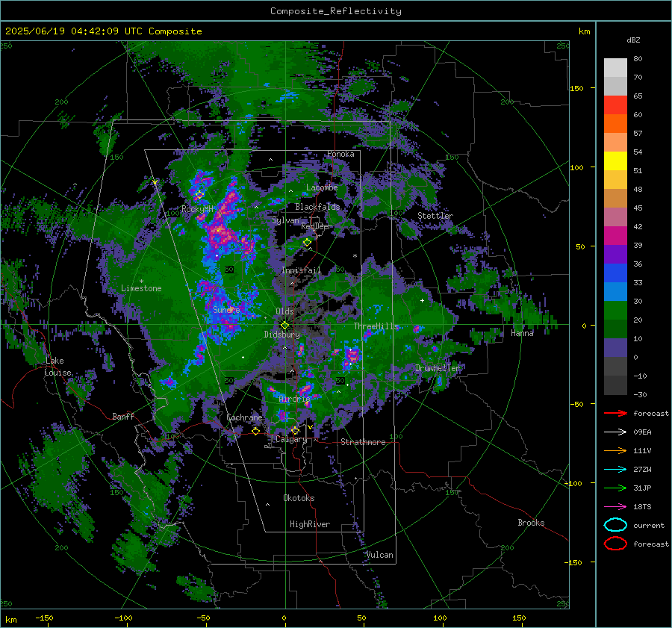This screenshot has height=628, width=672.
Task: Click the yellow radar-site diamond at Olds
Action: click(284, 326)
